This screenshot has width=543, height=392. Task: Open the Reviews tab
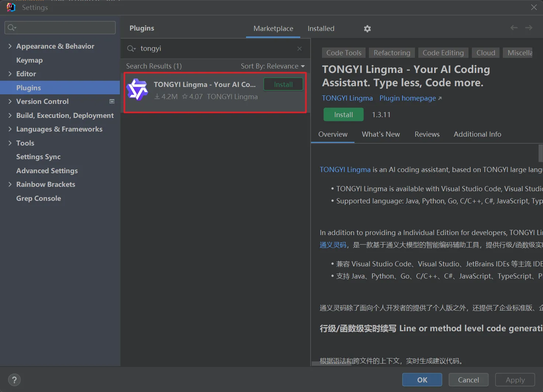427,134
